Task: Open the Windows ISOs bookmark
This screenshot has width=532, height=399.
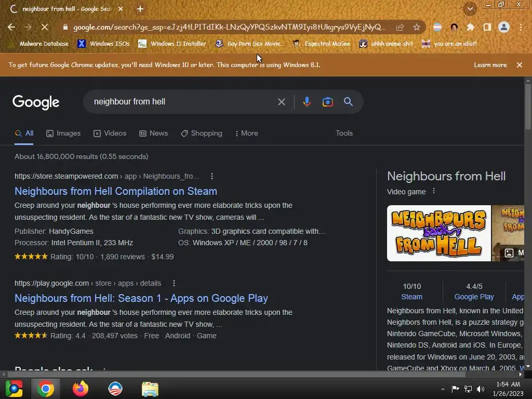Action: tap(103, 44)
